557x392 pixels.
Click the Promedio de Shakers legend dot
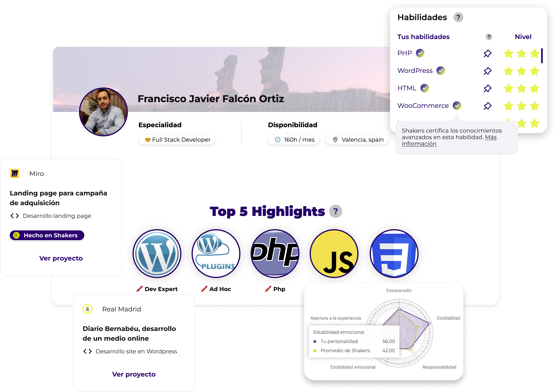[315, 350]
